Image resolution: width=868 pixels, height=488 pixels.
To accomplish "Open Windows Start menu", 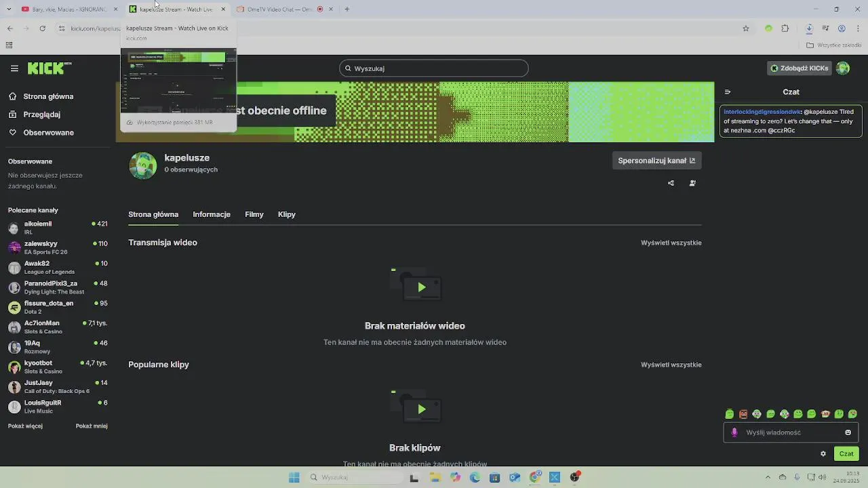I will point(294,477).
